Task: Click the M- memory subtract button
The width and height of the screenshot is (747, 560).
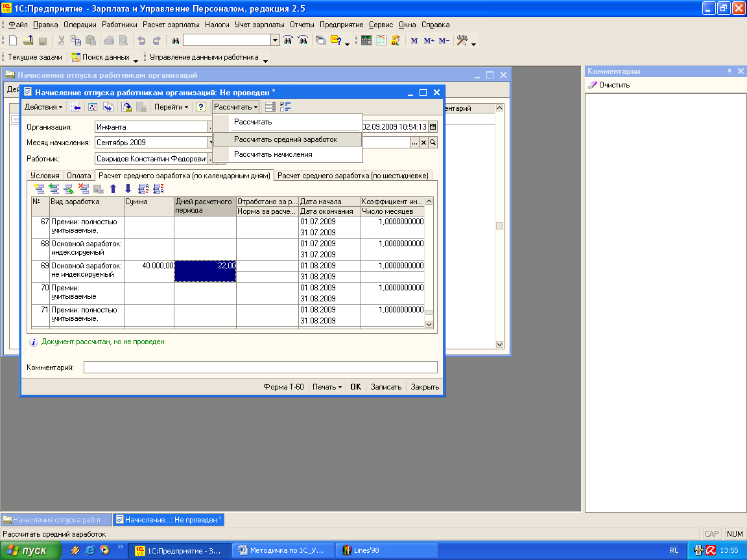Action: coord(444,41)
